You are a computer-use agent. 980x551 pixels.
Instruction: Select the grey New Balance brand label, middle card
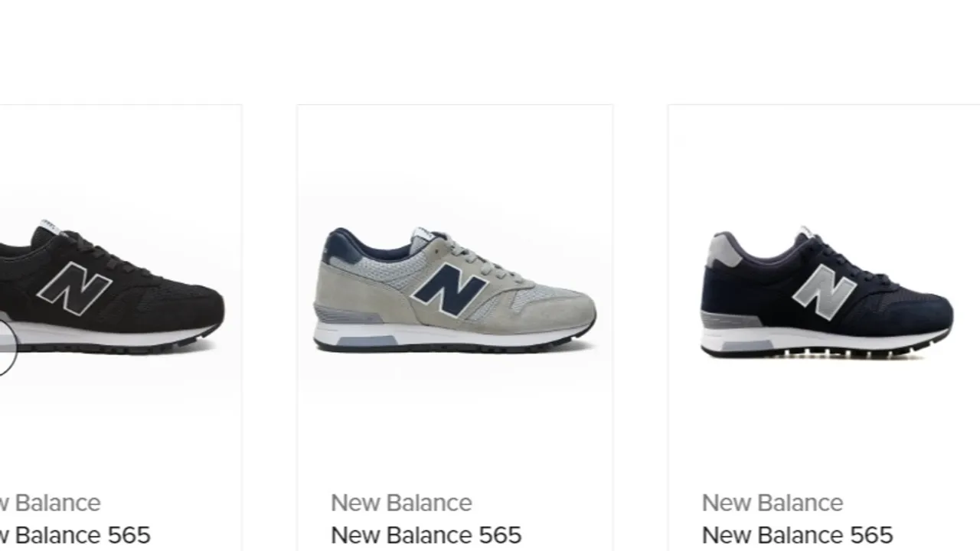pyautogui.click(x=401, y=503)
